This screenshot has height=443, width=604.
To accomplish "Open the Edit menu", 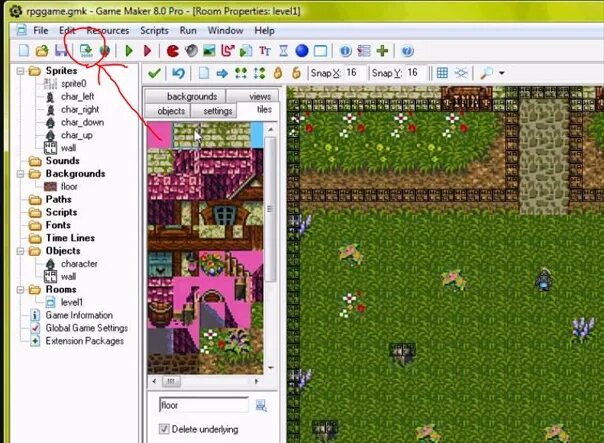I will tap(67, 30).
